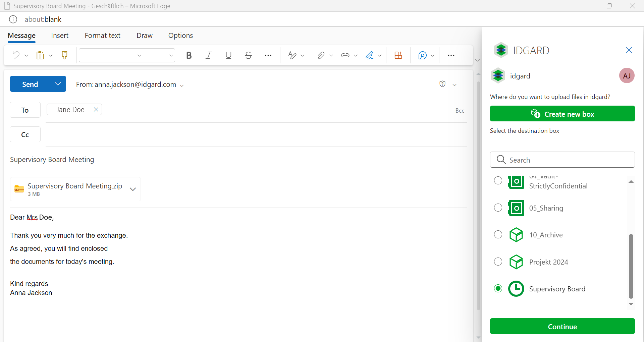Open the Apps add-ins icon
The image size is (644, 342).
tap(398, 55)
